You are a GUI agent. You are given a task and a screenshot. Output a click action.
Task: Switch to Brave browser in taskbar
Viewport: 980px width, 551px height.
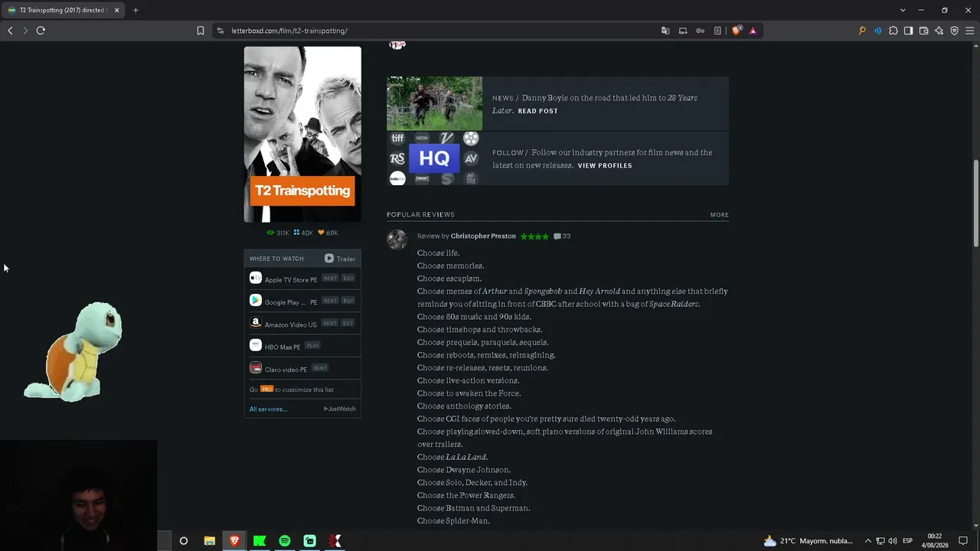click(x=234, y=541)
